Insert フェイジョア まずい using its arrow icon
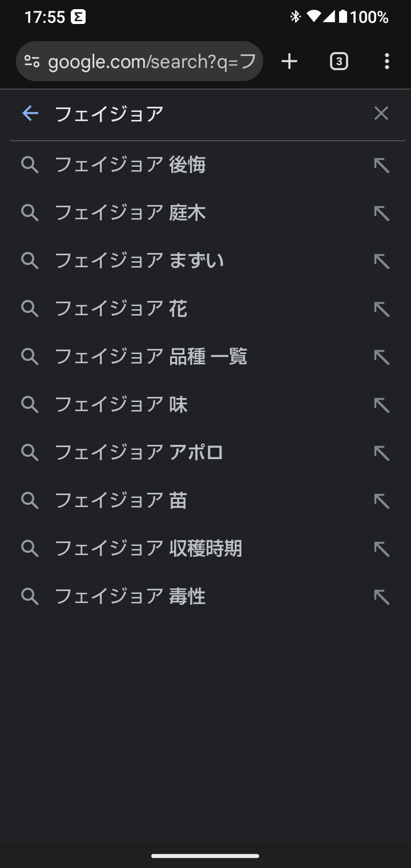Viewport: 411px width, 868px height. pyautogui.click(x=381, y=262)
